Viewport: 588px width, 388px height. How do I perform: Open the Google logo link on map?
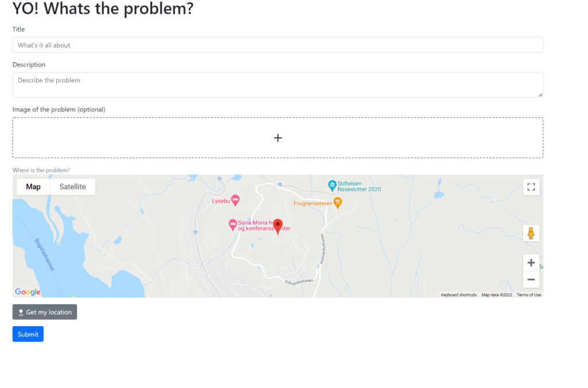(x=28, y=292)
